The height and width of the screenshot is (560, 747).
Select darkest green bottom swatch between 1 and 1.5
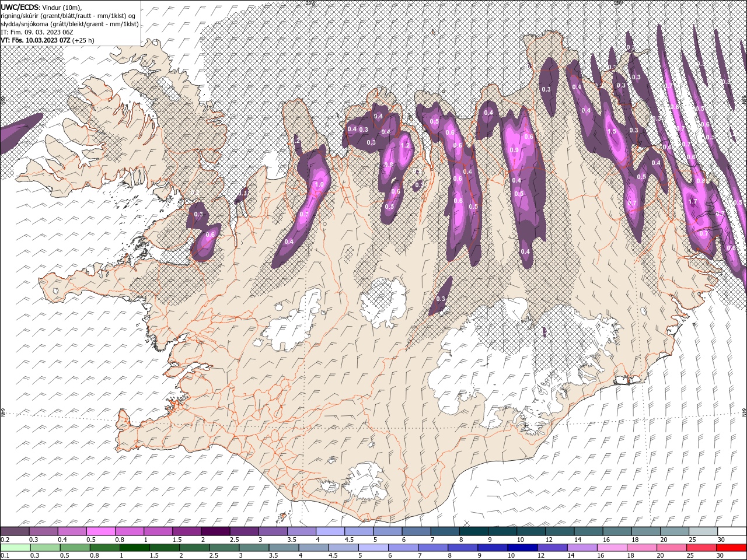pyautogui.click(x=134, y=547)
